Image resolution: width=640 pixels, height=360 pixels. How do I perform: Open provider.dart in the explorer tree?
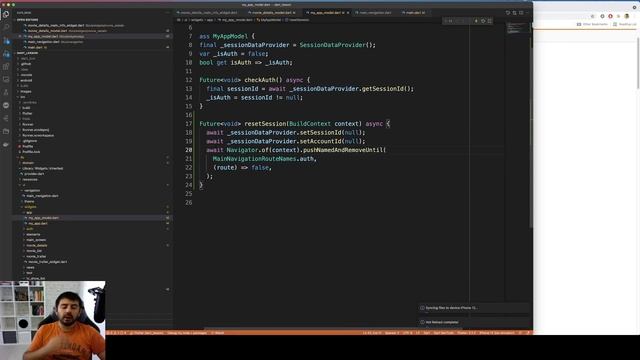(x=34, y=174)
